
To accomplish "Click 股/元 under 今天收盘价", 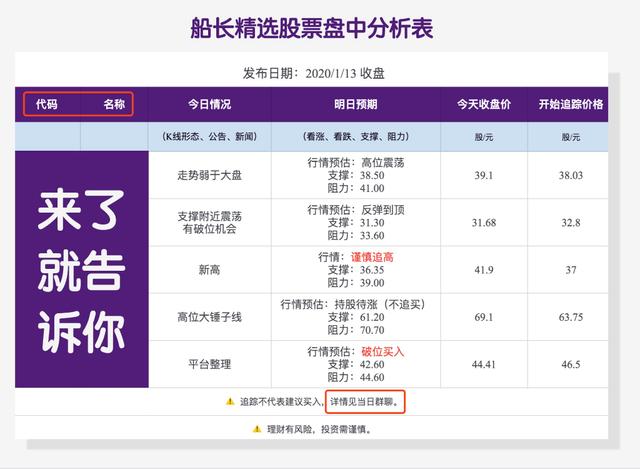I will point(484,137).
